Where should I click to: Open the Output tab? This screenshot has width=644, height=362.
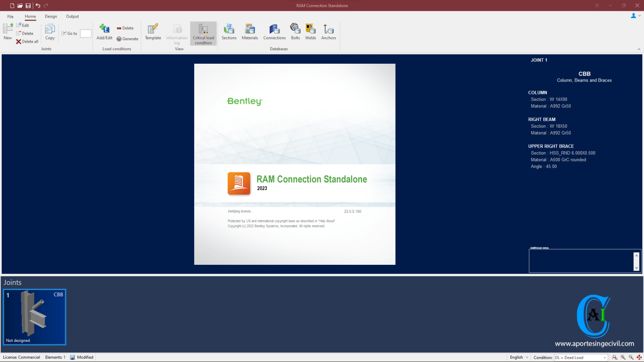[72, 16]
